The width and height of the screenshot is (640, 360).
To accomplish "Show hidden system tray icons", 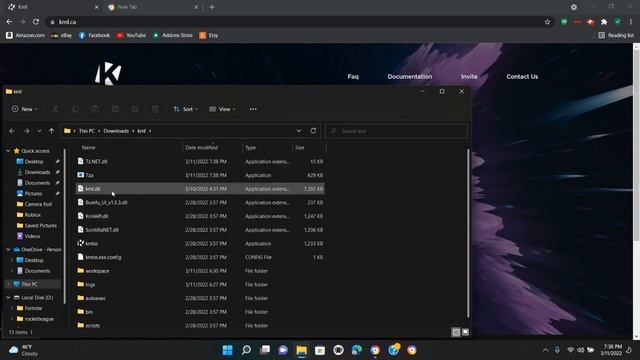I will coord(545,350).
